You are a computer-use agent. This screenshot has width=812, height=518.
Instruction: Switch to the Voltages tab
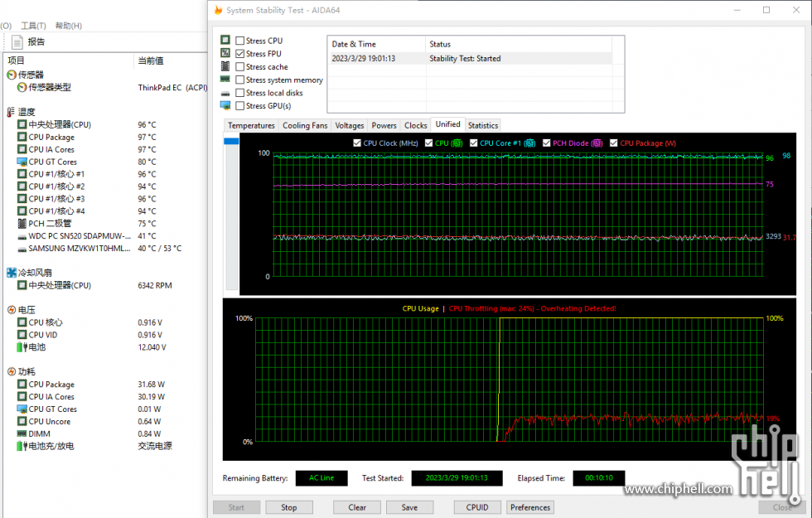(350, 125)
